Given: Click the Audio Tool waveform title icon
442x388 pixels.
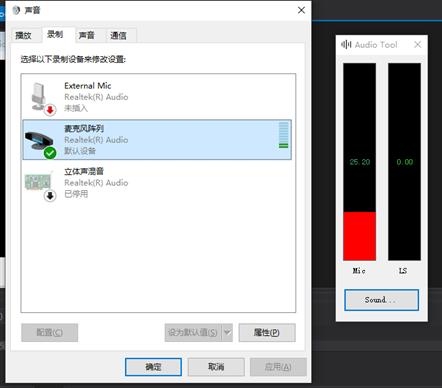Looking at the screenshot, I should 346,44.
